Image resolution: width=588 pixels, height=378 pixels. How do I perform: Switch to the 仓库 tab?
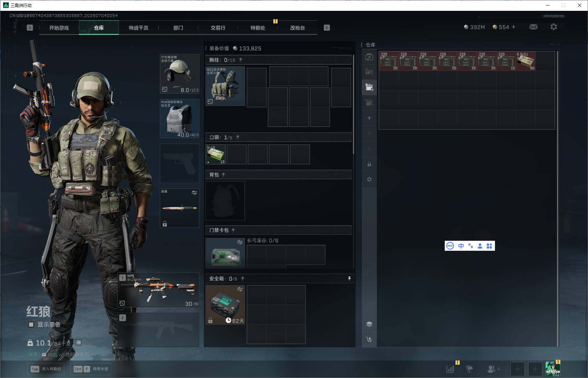pyautogui.click(x=99, y=28)
